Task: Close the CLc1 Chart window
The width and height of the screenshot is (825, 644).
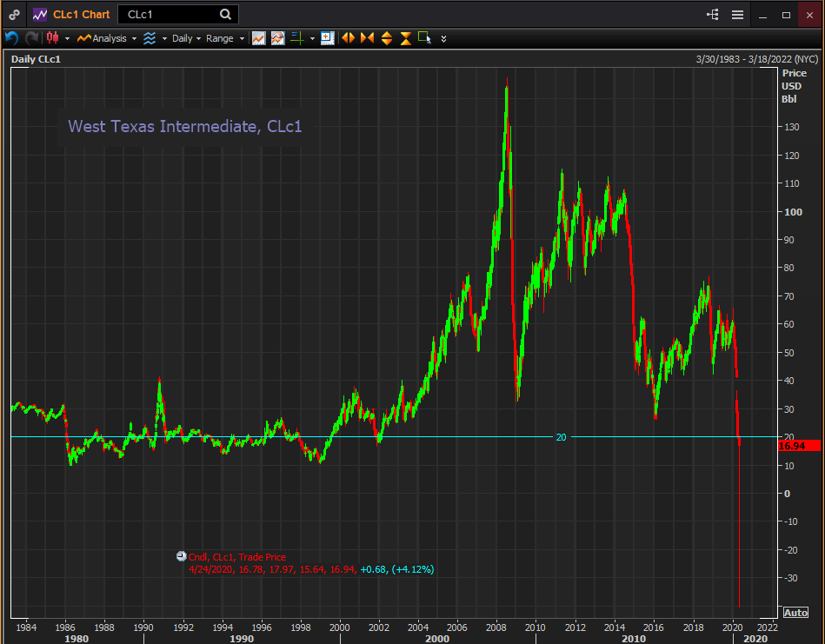Action: tap(809, 16)
